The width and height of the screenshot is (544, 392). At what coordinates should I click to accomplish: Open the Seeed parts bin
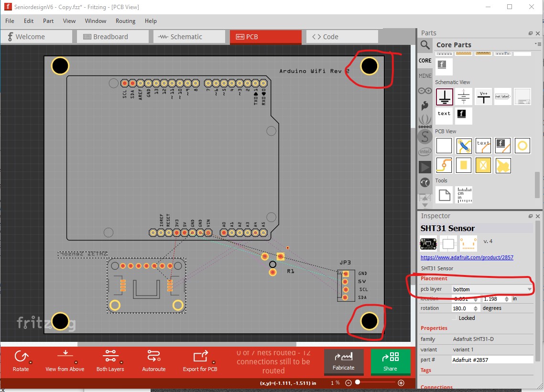coord(425,121)
